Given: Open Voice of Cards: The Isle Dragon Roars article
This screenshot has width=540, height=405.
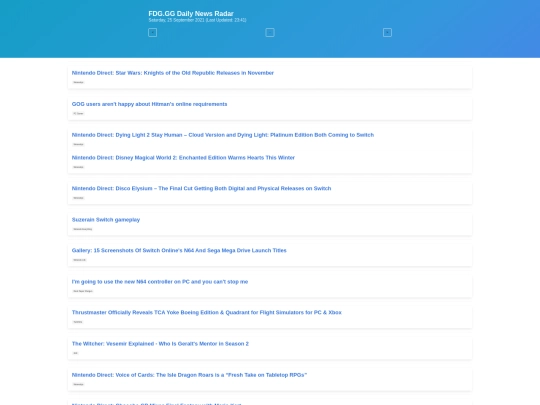Looking at the screenshot, I should click(189, 375).
